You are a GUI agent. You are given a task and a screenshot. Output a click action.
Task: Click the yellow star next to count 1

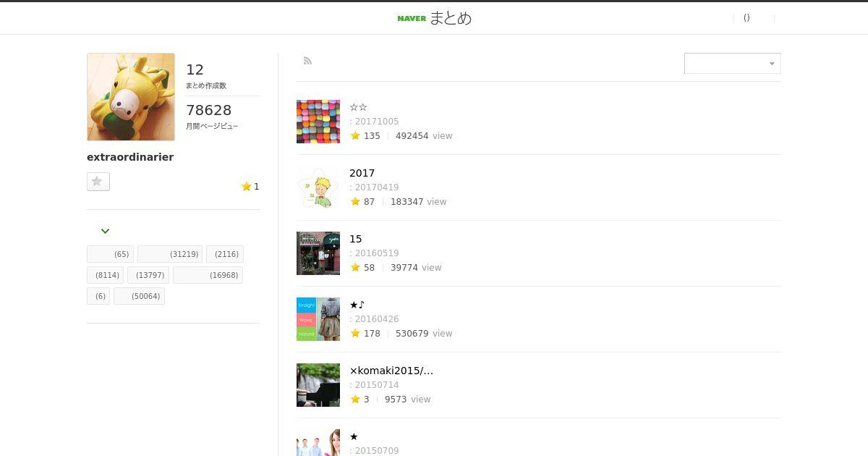(x=246, y=186)
